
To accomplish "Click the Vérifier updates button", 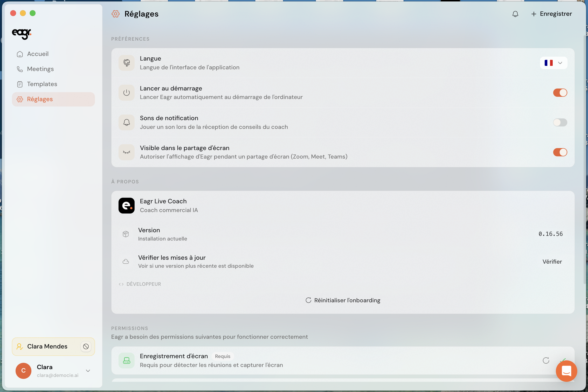I will coord(552,261).
